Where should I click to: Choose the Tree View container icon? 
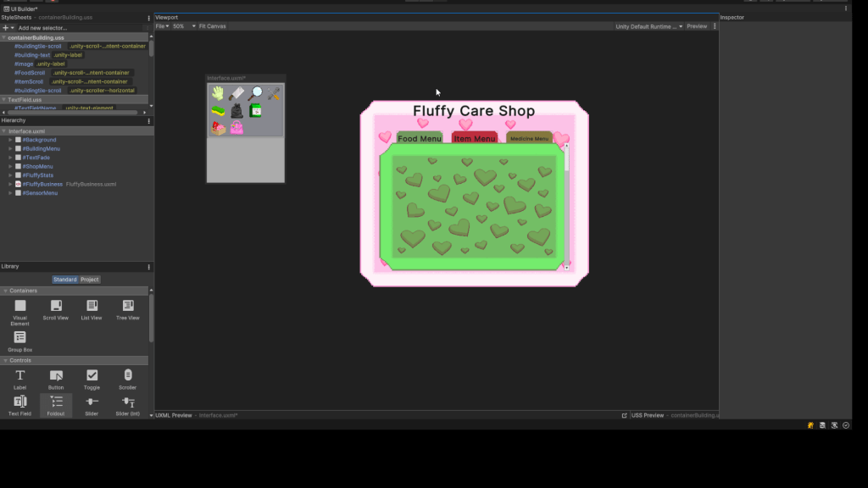click(x=127, y=306)
